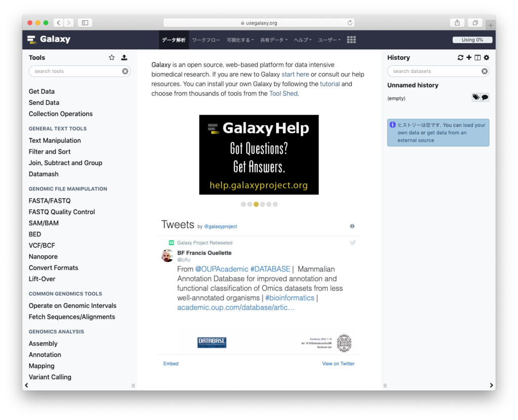Expand Filter and Sort tools
518x420 pixels.
[50, 152]
